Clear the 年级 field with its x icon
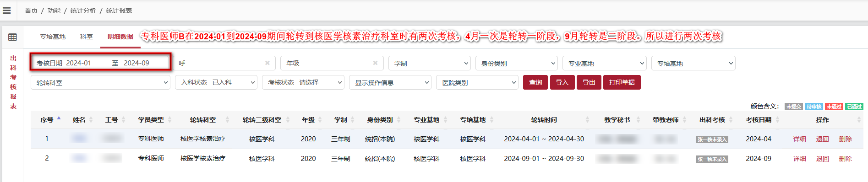The image size is (868, 182). 375,63
